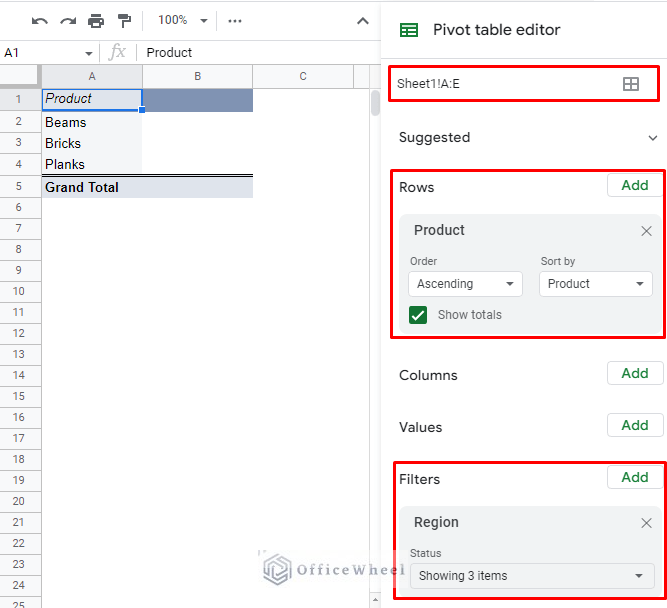Toggle the Show totals checkbox
The width and height of the screenshot is (667, 608).
tap(418, 315)
